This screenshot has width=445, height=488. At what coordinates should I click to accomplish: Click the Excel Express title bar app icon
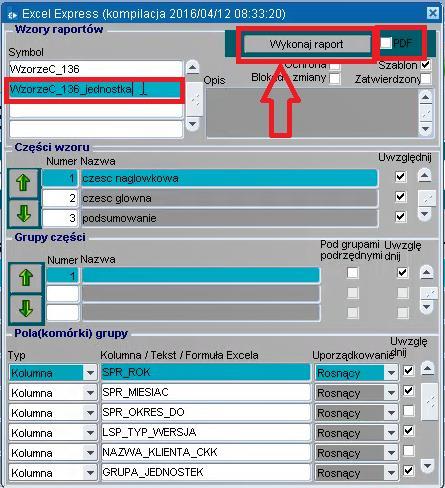coord(13,15)
